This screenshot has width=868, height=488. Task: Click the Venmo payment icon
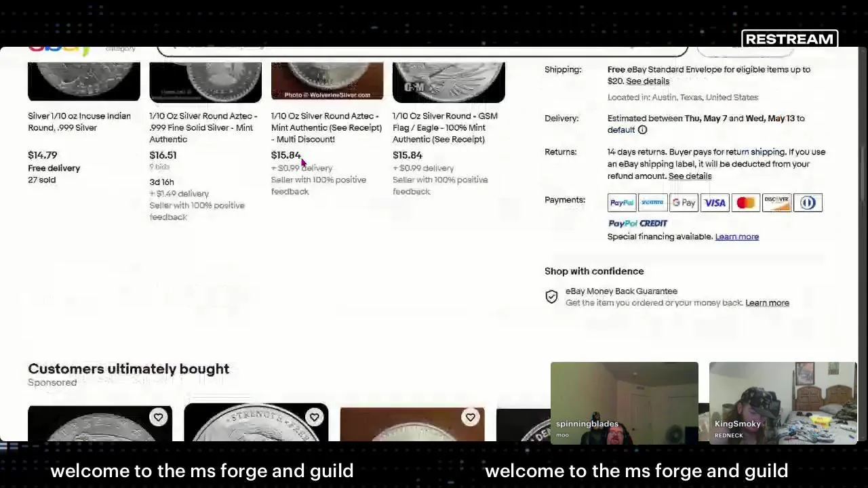click(x=652, y=203)
